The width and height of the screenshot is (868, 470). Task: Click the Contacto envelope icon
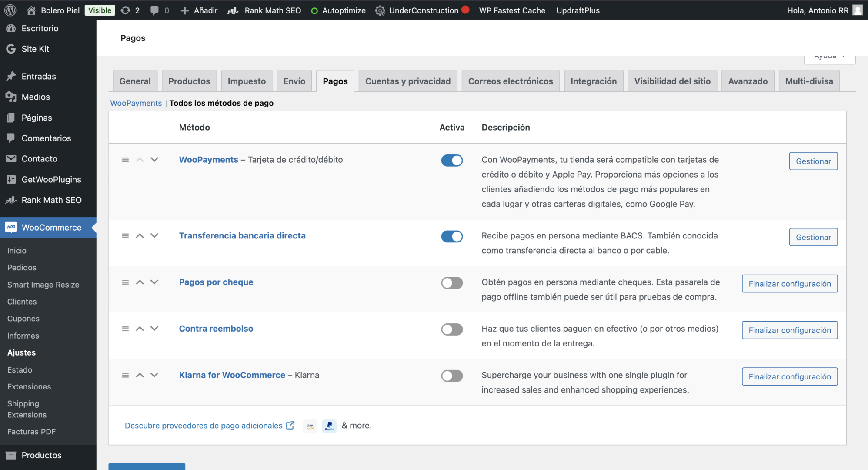pyautogui.click(x=11, y=158)
